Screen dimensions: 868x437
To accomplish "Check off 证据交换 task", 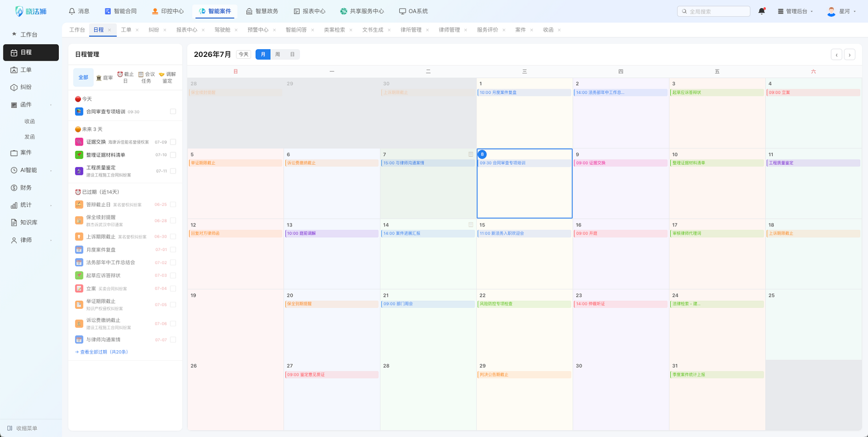I will 173,142.
